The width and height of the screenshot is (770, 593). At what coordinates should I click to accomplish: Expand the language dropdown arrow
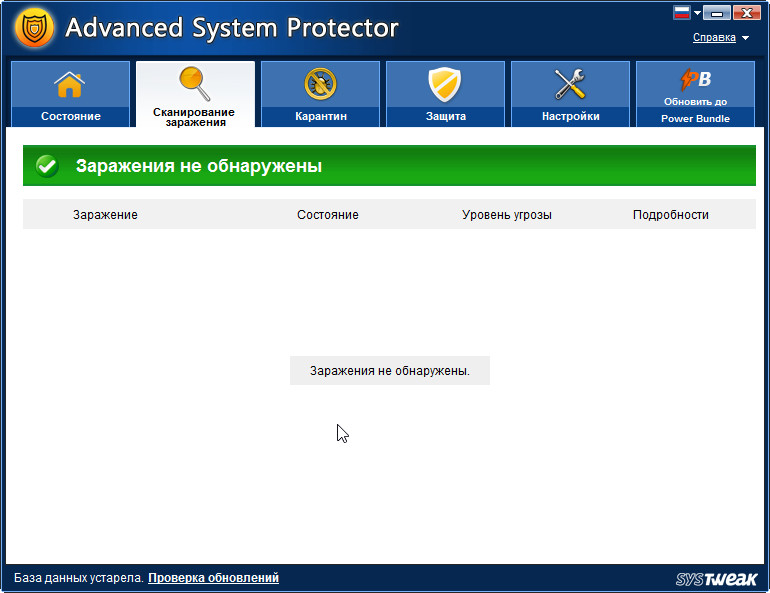point(697,13)
